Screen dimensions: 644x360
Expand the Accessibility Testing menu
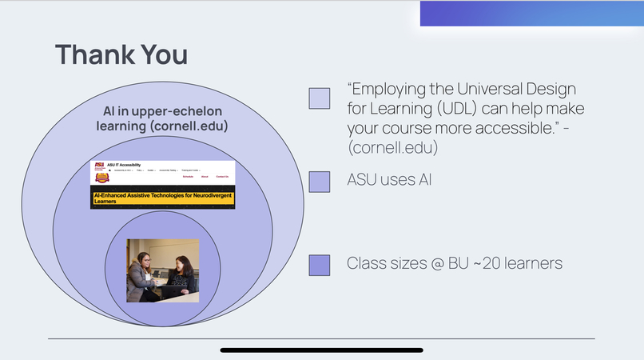[169, 170]
